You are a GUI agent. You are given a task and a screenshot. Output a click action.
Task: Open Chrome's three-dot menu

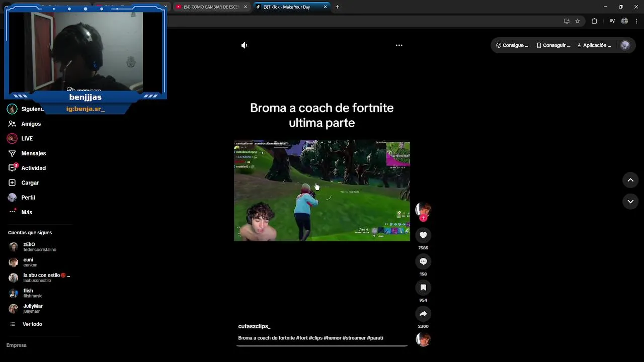636,21
